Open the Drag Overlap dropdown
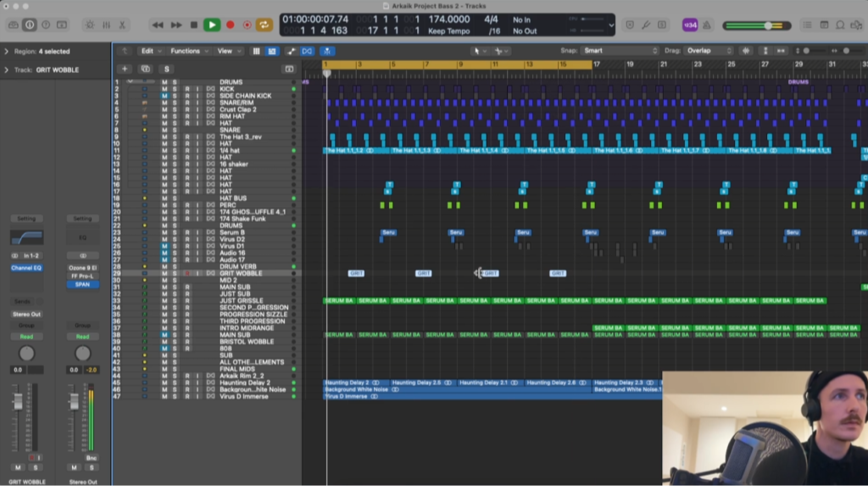The width and height of the screenshot is (868, 486). coord(709,51)
